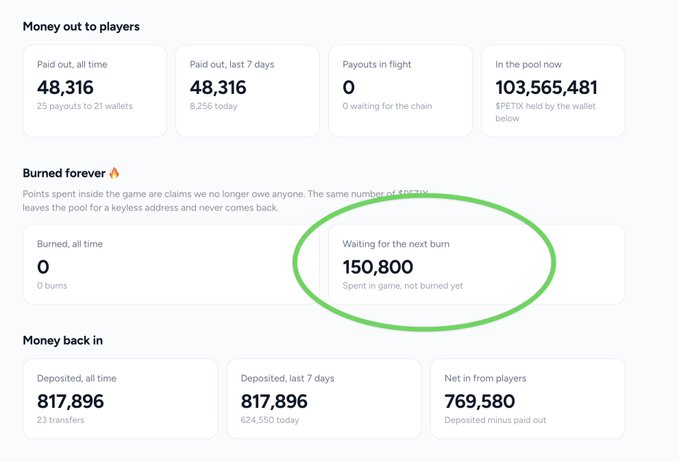The image size is (679, 462).
Task: Select the "Deposited, last 7 days" label
Action: point(288,378)
